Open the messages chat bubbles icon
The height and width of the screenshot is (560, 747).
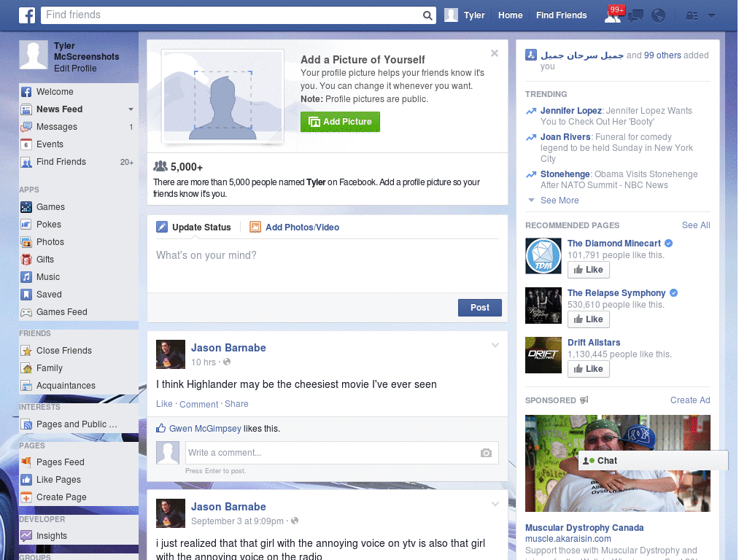point(635,16)
